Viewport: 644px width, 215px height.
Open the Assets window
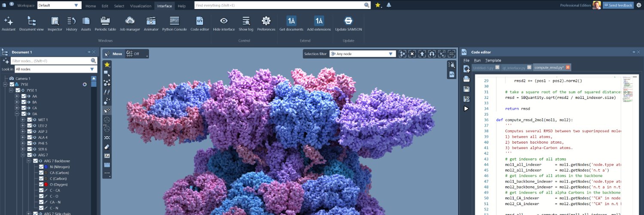[x=86, y=24]
